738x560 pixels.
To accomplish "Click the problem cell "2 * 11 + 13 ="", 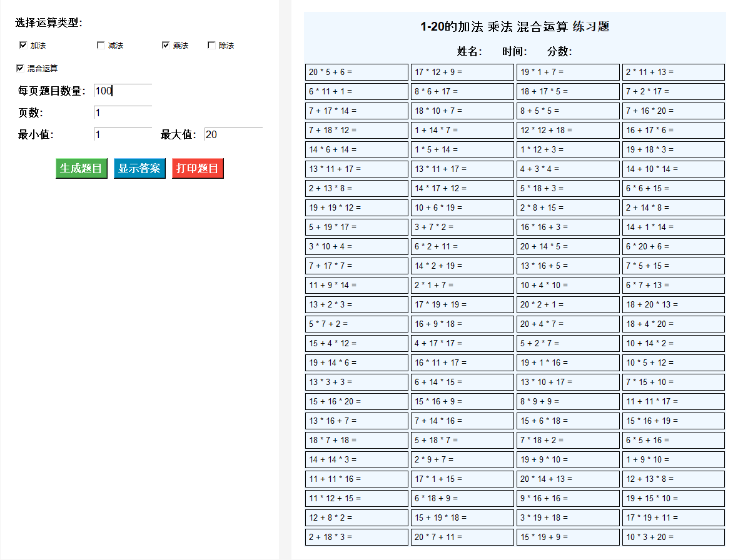I will [673, 72].
